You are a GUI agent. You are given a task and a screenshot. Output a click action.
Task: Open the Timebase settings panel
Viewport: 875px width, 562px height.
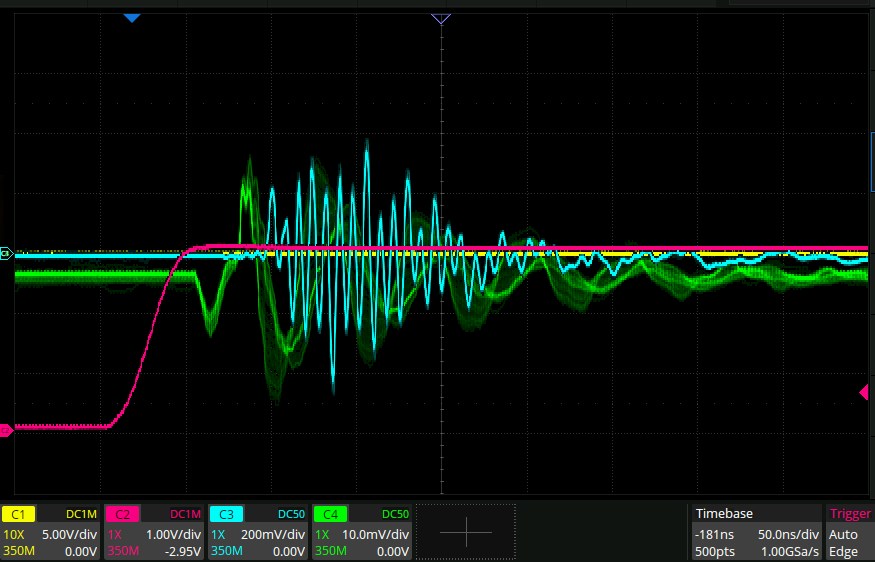725,514
